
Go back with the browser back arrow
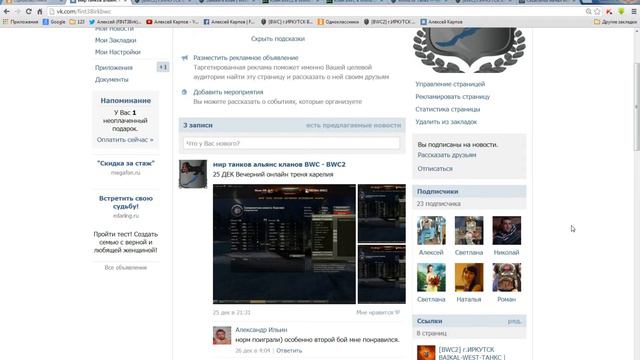click(x=7, y=11)
